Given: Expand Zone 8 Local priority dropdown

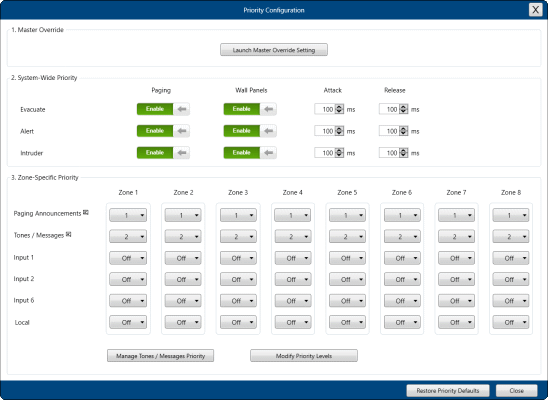Looking at the screenshot, I should [511, 322].
